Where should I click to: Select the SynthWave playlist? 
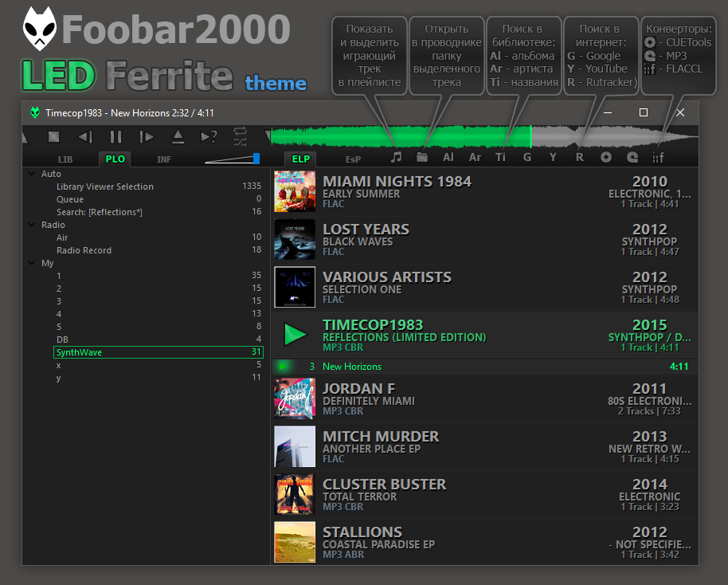pyautogui.click(x=159, y=352)
